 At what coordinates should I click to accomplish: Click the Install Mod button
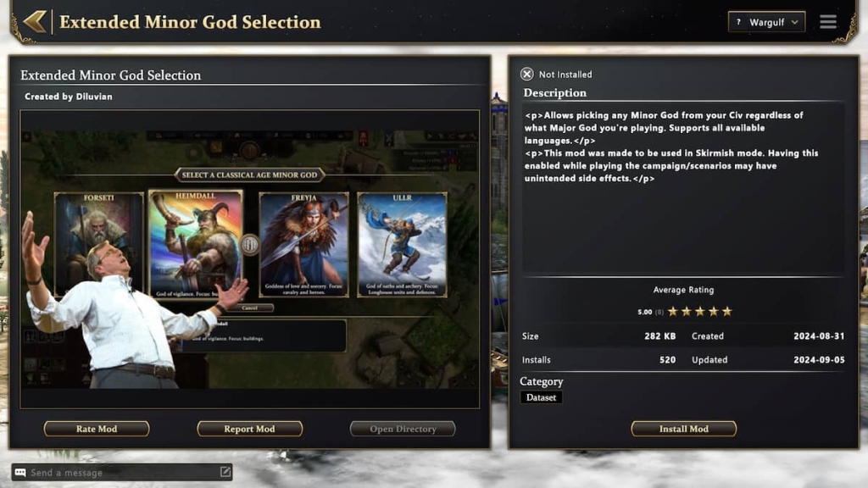pos(684,429)
